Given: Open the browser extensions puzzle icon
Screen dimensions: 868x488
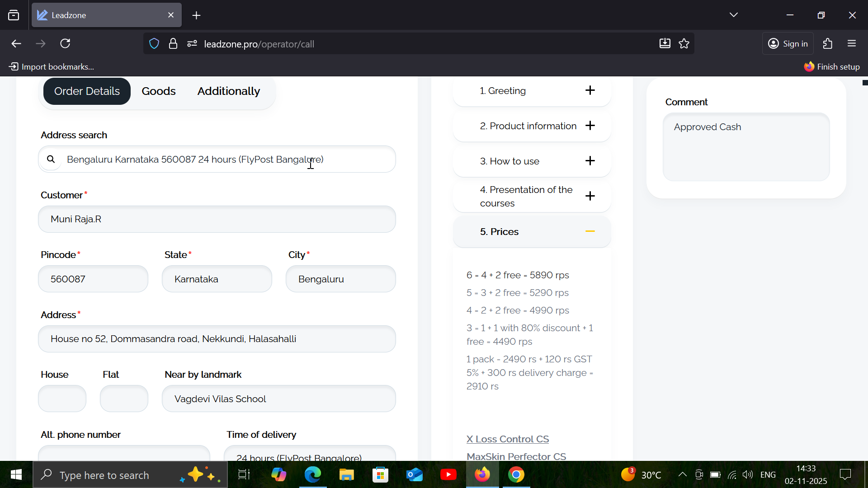Looking at the screenshot, I should coord(828,44).
